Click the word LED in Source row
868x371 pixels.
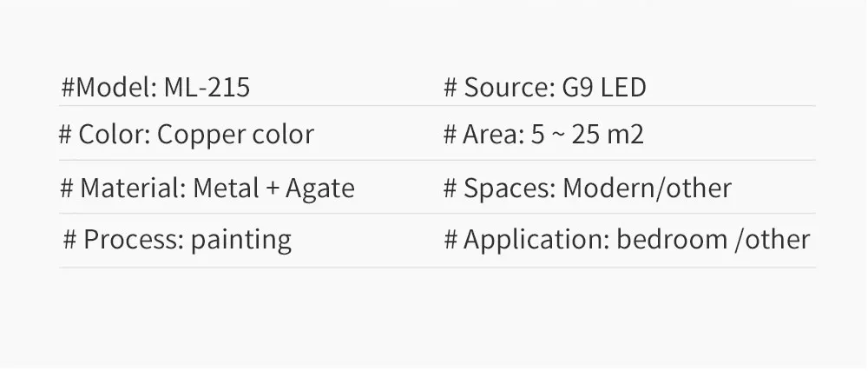(x=623, y=88)
